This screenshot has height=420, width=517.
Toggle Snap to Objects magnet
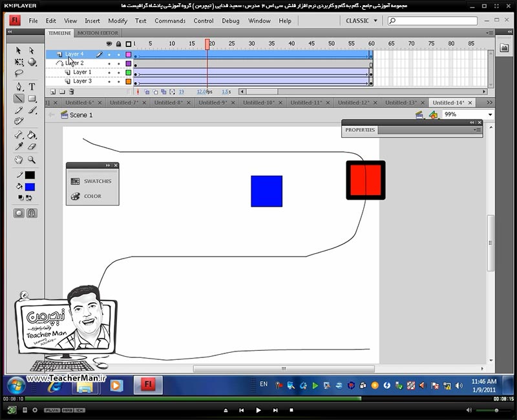tap(32, 213)
